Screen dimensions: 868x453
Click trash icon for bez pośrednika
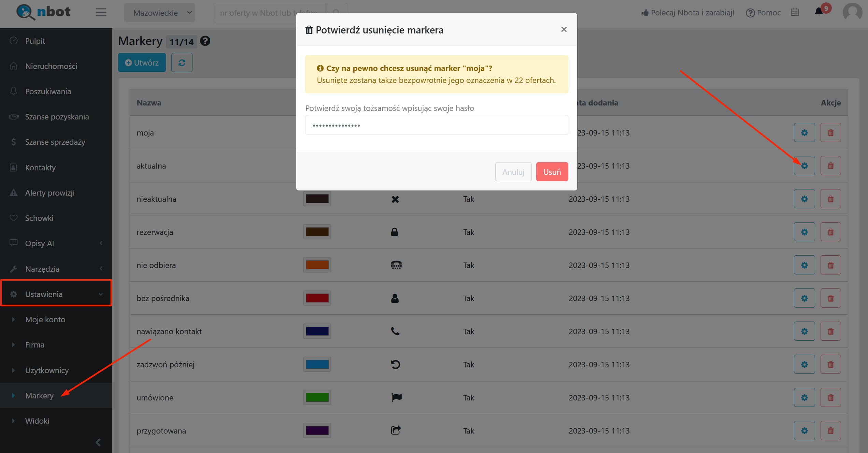(830, 298)
